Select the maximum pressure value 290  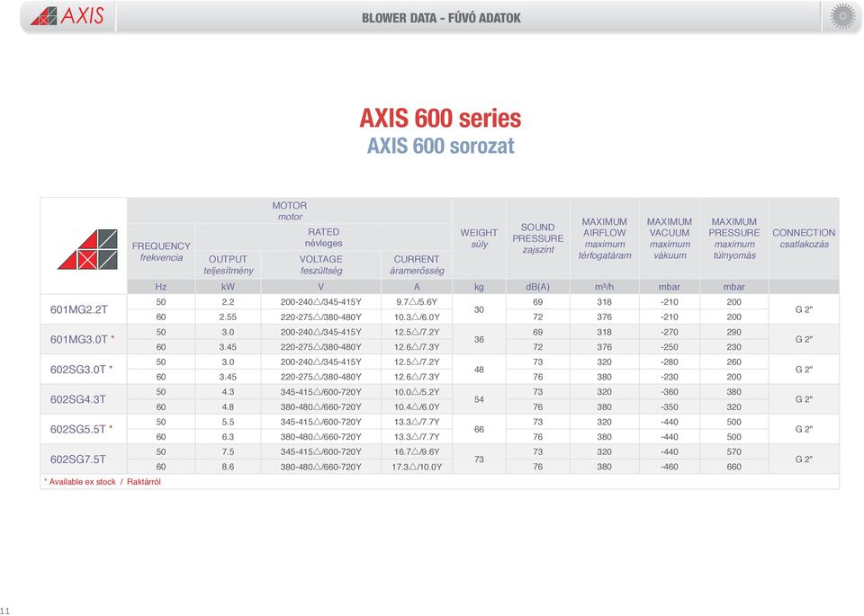734,332
